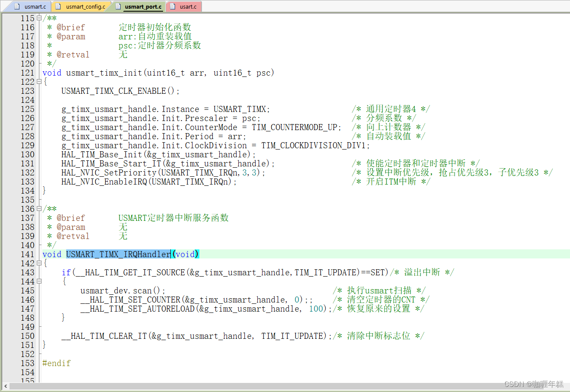Click line number 121 in the margin
Image resolution: width=570 pixels, height=392 pixels.
(27, 73)
